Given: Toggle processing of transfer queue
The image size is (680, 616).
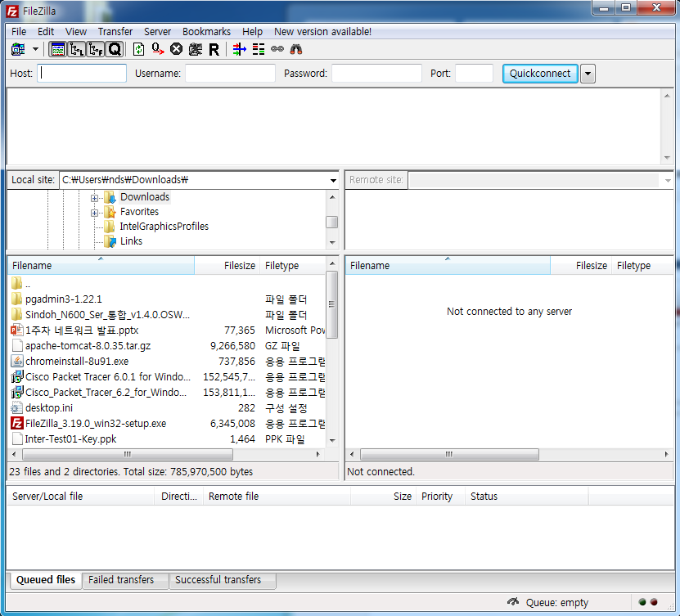Looking at the screenshot, I should [x=158, y=49].
